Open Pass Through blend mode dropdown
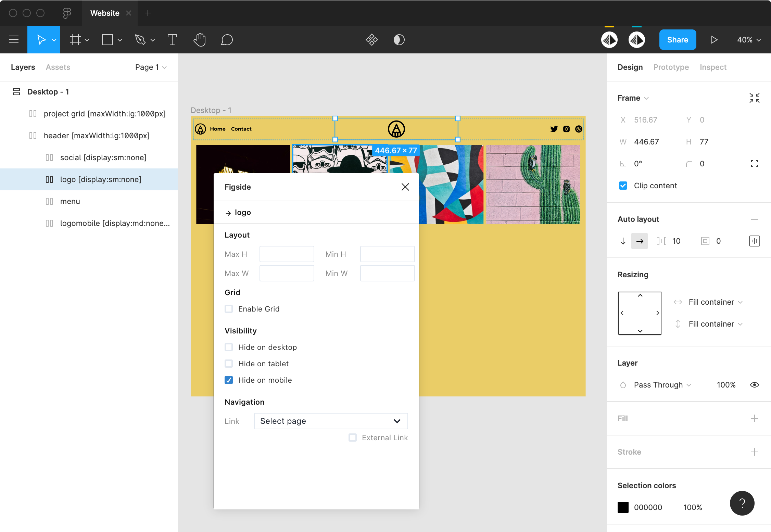The image size is (771, 532). [662, 385]
